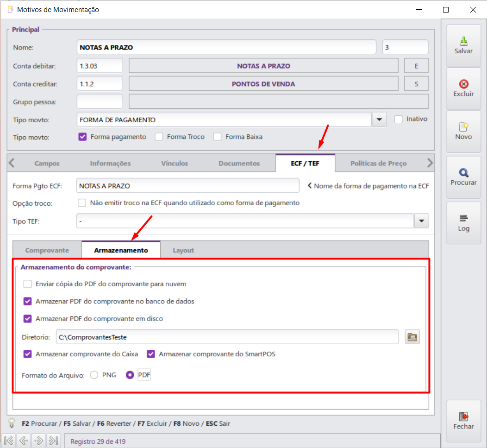Go to next record navigation arrow

39,441
